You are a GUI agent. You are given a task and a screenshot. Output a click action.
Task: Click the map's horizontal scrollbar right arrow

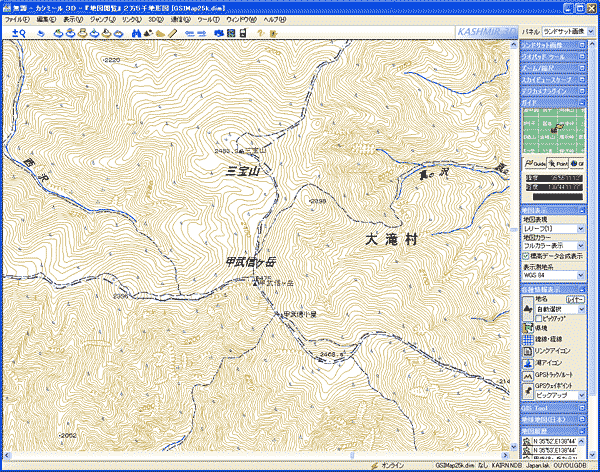505,456
